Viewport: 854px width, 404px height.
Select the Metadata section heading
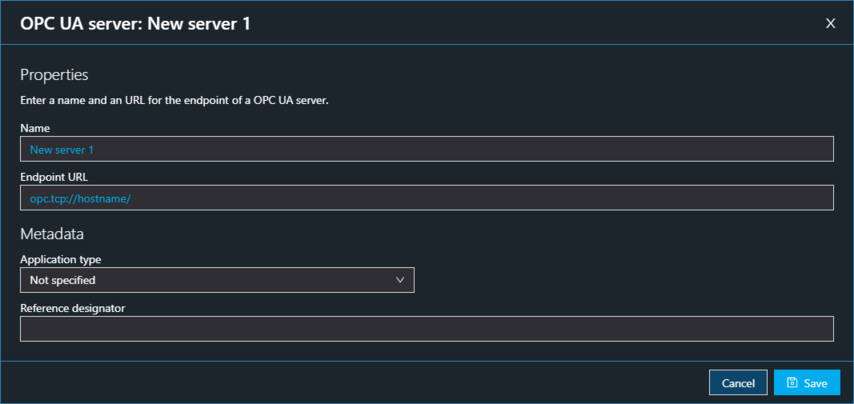coord(52,234)
